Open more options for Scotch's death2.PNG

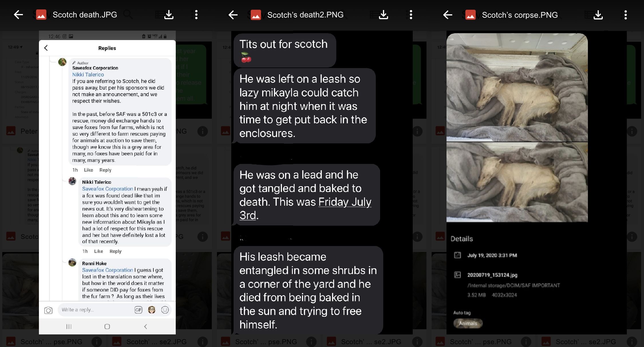tap(411, 15)
